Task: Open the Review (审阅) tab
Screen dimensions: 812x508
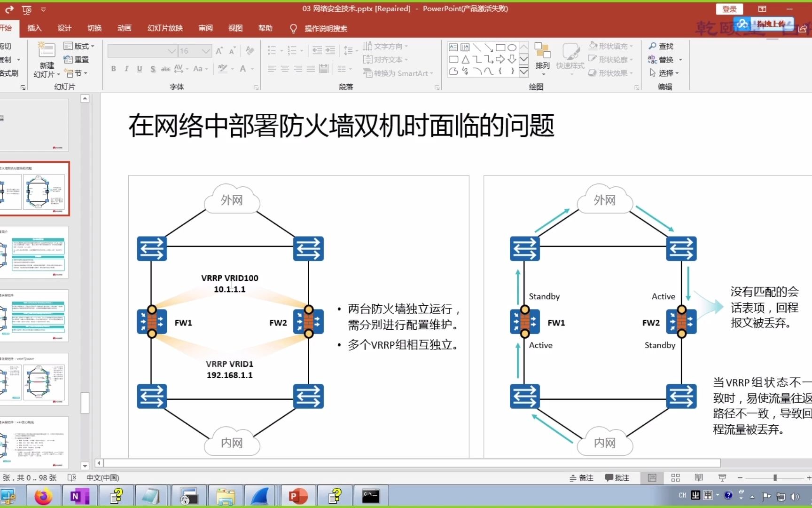Action: pyautogui.click(x=205, y=28)
